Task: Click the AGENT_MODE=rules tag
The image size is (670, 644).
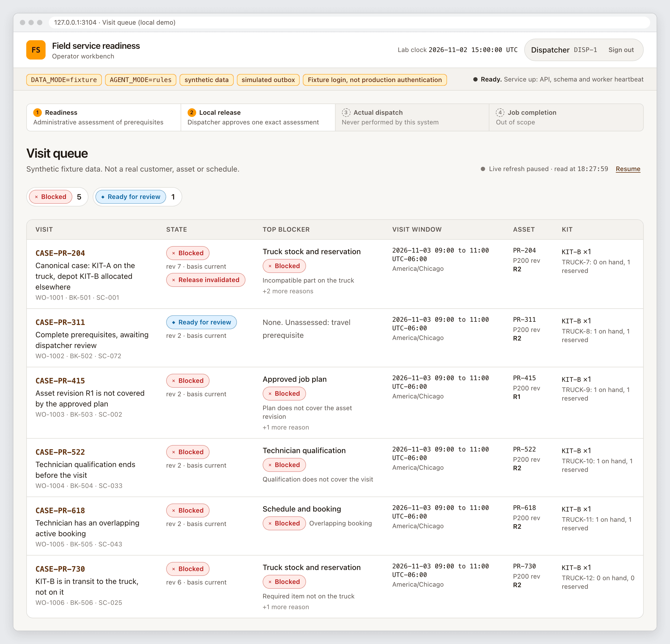Action: pos(140,80)
